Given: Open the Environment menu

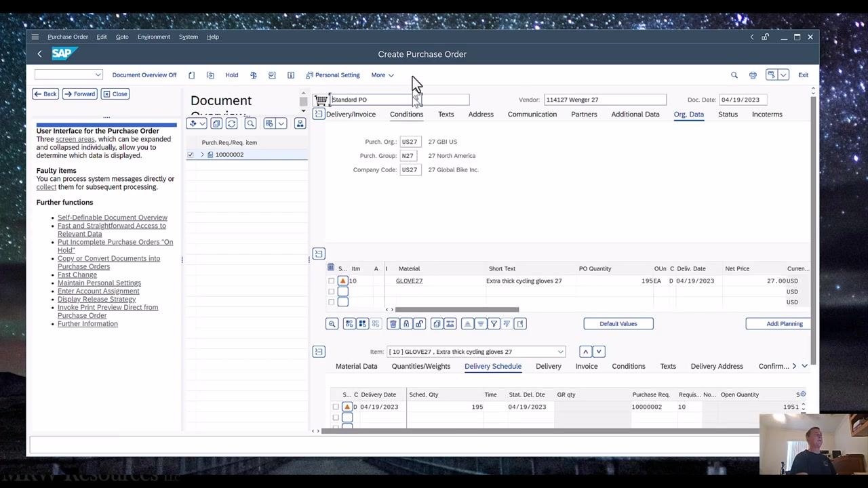Looking at the screenshot, I should click(x=154, y=37).
